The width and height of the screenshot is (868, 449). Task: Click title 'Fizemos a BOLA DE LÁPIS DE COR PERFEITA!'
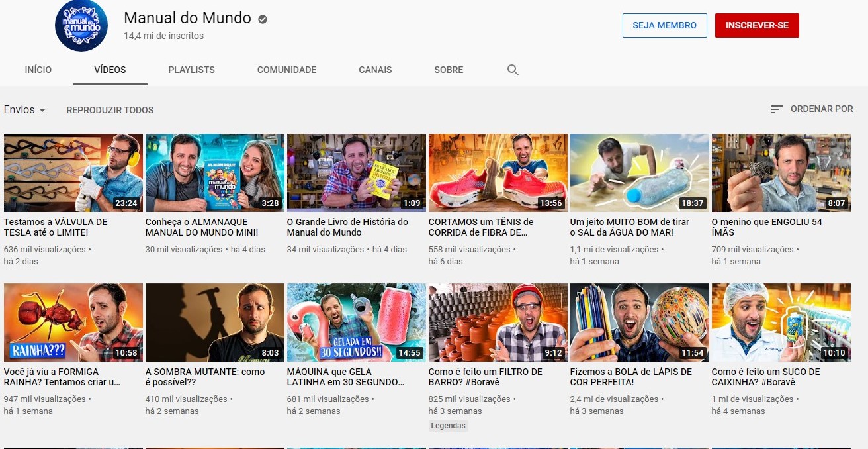click(x=631, y=377)
